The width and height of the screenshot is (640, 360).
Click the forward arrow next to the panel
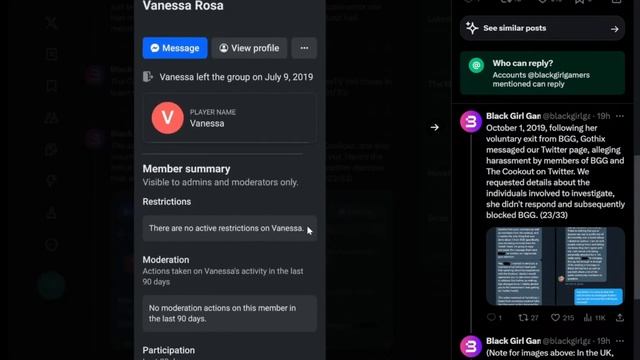(x=434, y=127)
